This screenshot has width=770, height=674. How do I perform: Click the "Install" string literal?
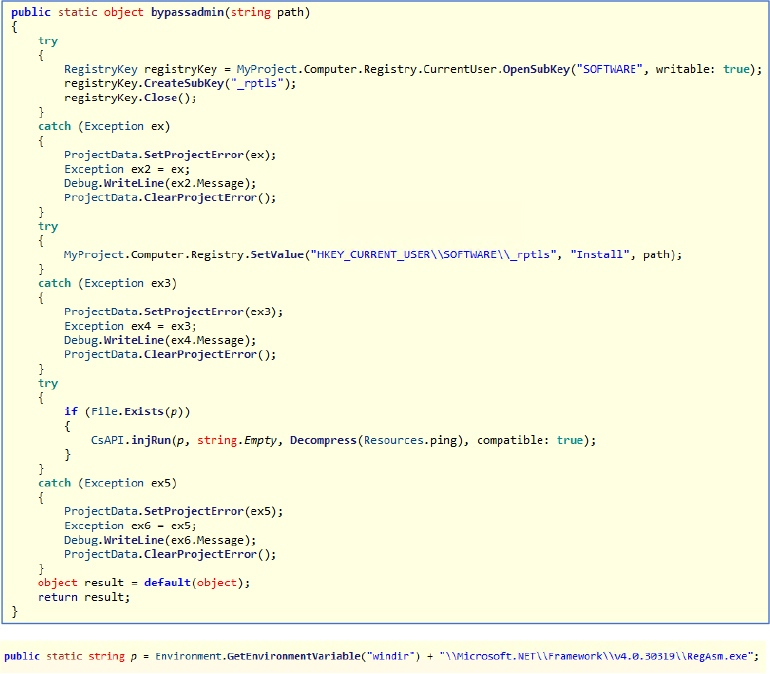tap(600, 255)
